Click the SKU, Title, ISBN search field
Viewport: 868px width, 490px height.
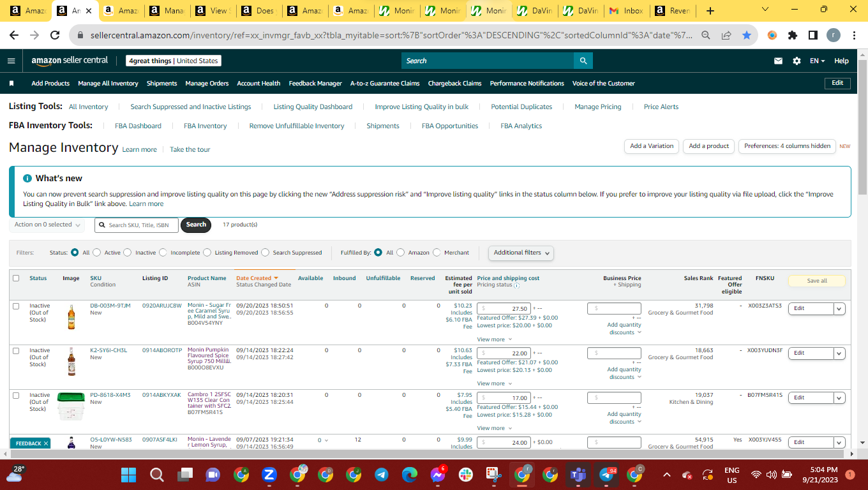click(137, 225)
